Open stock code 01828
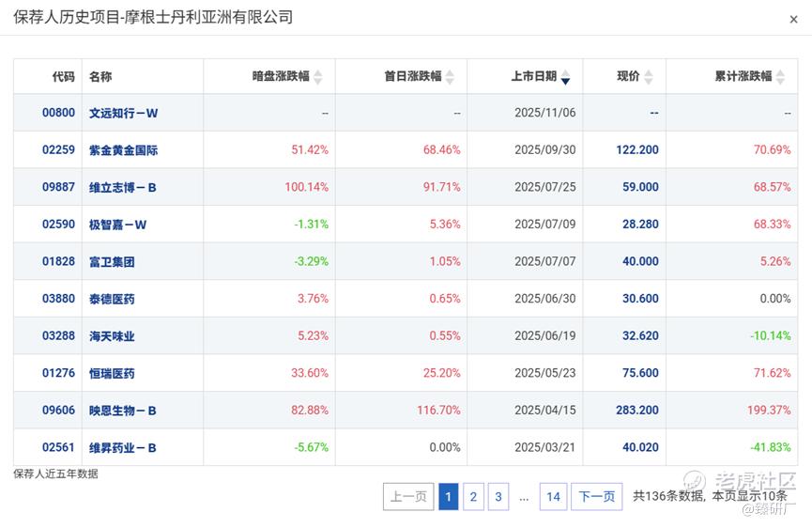This screenshot has height=528, width=812. coord(58,261)
